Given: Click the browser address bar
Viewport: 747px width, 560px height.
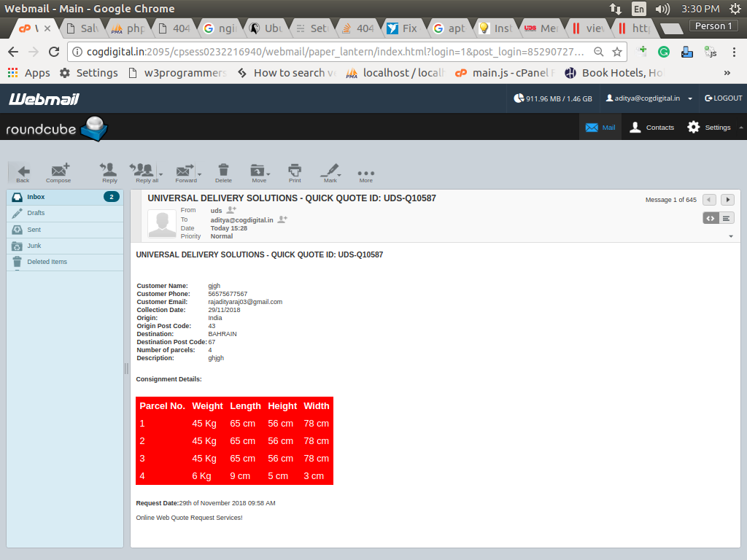Looking at the screenshot, I should 328,52.
